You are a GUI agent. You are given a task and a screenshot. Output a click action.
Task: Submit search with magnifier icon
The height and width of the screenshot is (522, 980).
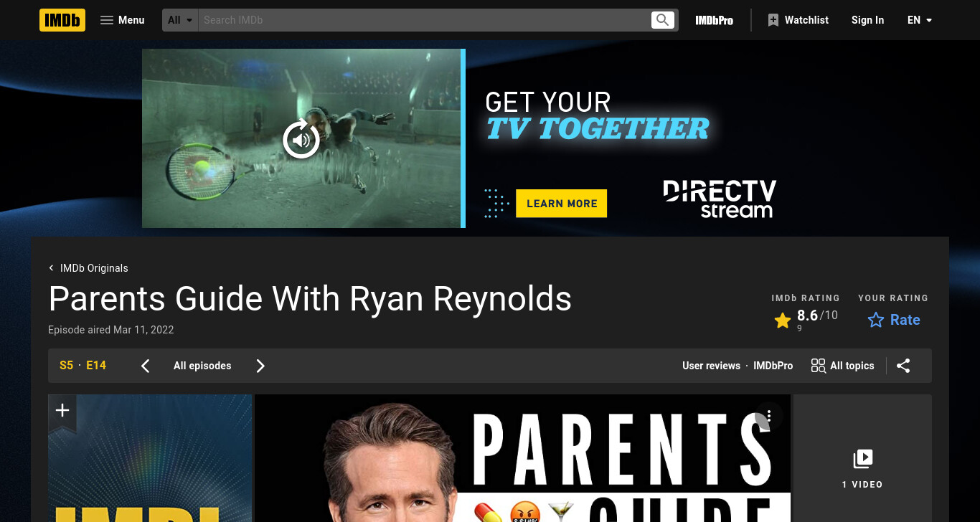click(x=663, y=20)
